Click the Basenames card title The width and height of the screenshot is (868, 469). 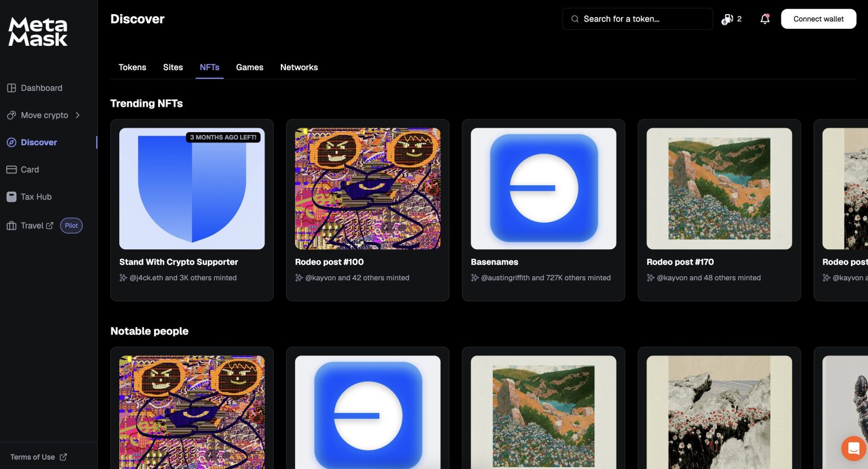494,262
